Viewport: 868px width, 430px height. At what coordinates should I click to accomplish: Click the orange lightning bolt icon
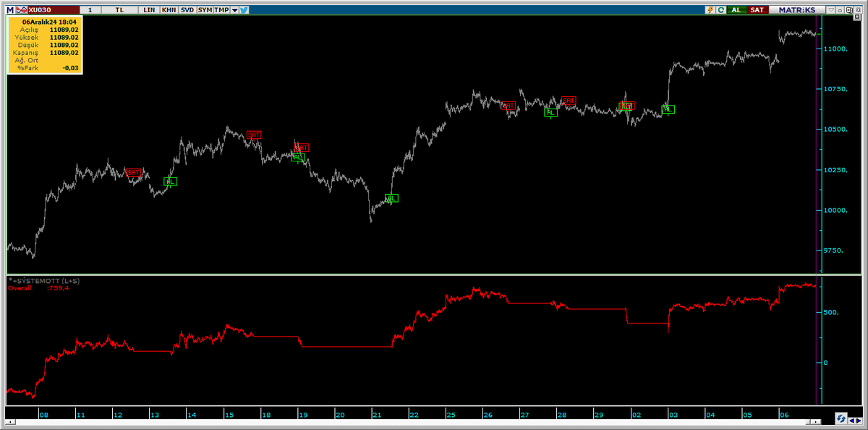click(710, 10)
